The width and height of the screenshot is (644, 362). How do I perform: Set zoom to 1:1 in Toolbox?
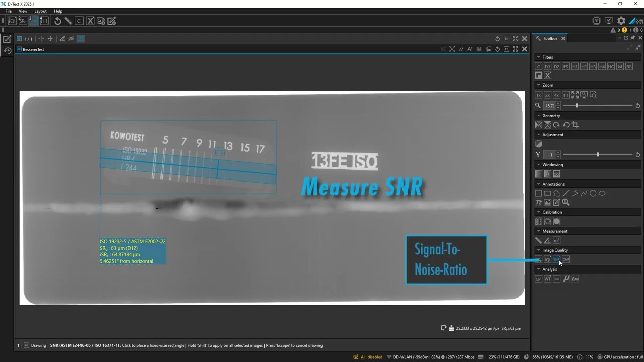(566, 95)
